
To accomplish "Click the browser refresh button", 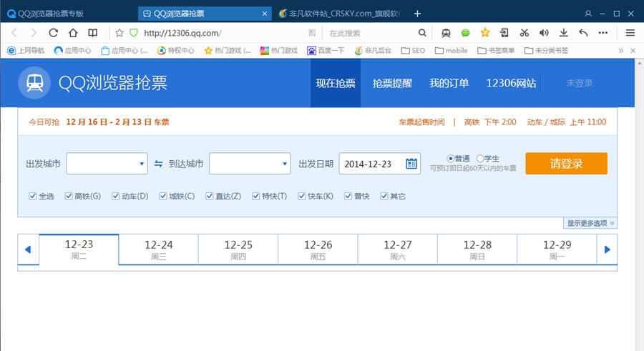I will tap(53, 33).
